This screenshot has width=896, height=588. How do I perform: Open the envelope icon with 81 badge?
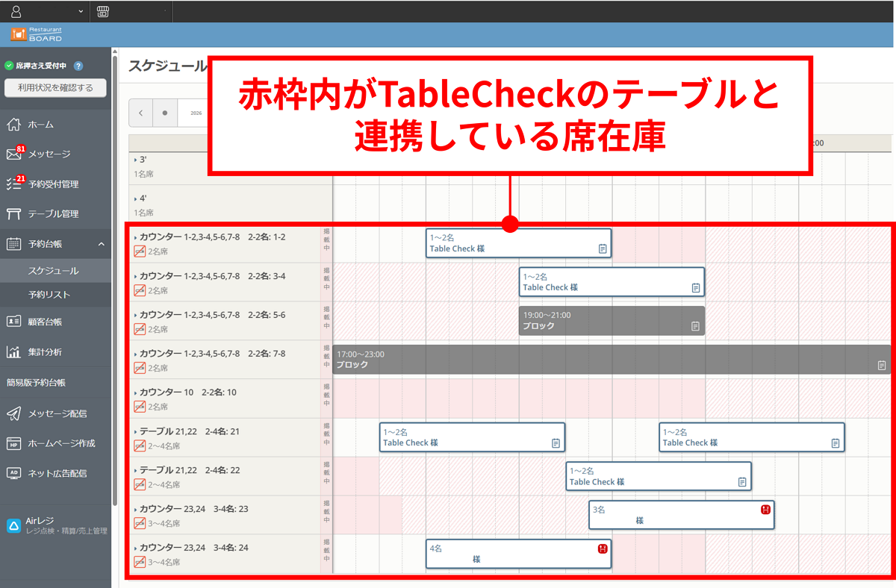[13, 154]
